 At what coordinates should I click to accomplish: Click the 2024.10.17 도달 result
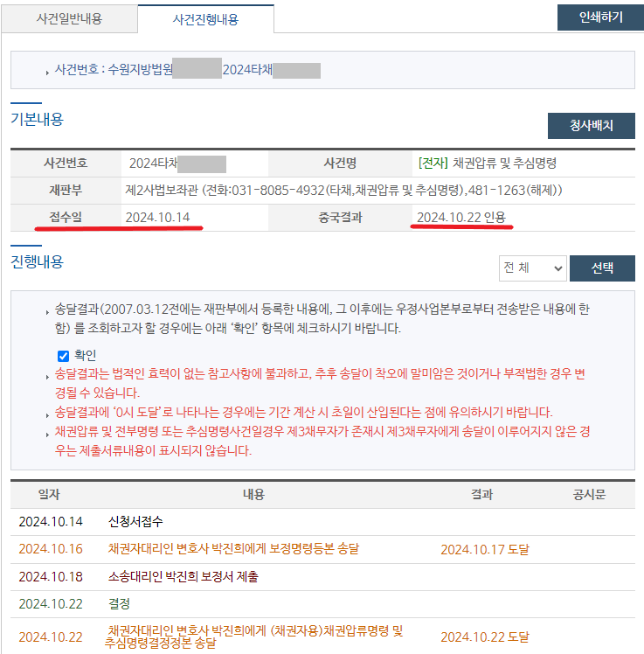(484, 550)
